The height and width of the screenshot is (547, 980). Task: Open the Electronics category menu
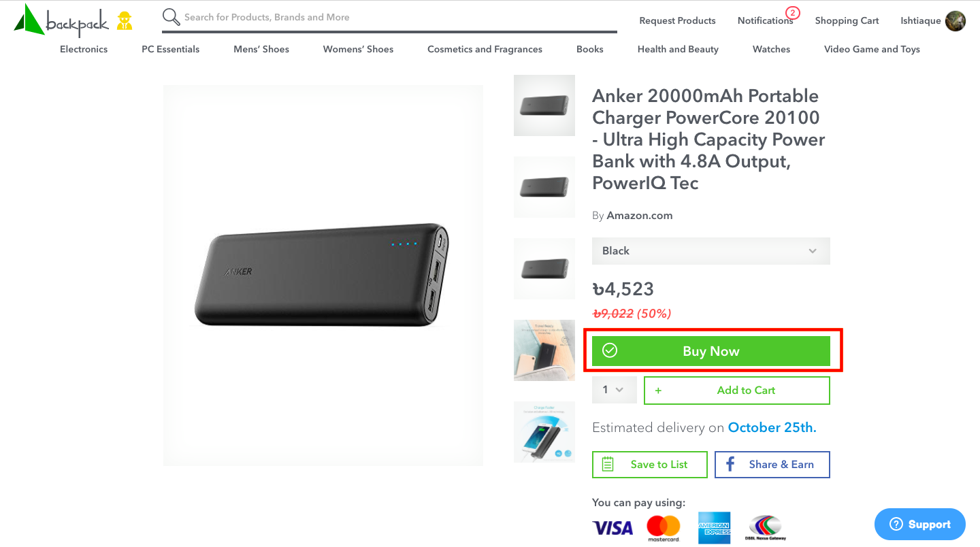pos(84,49)
